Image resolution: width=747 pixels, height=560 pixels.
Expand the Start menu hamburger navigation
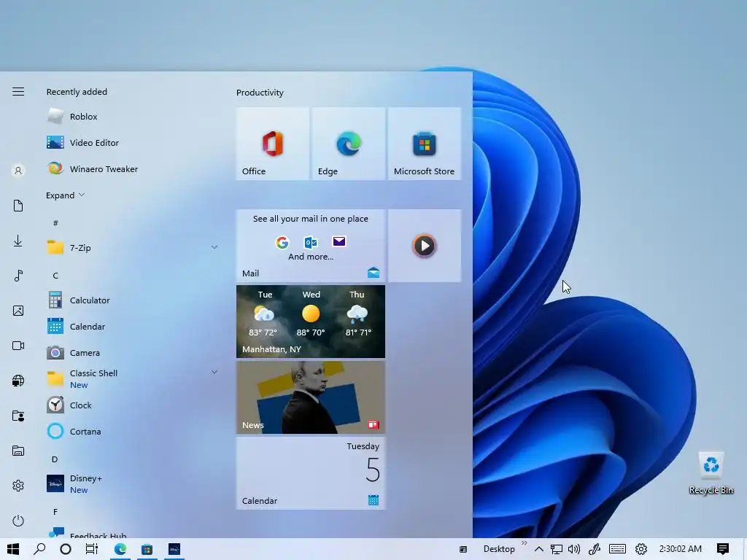[18, 91]
